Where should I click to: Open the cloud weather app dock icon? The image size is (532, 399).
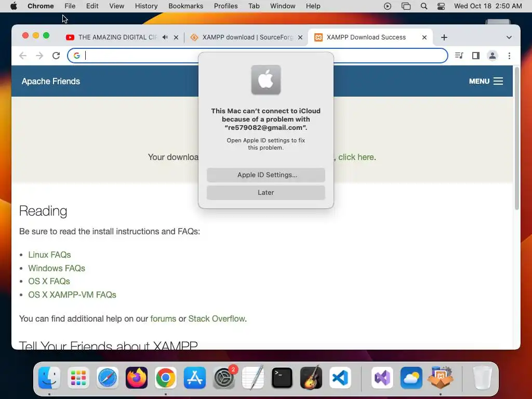[411, 378]
